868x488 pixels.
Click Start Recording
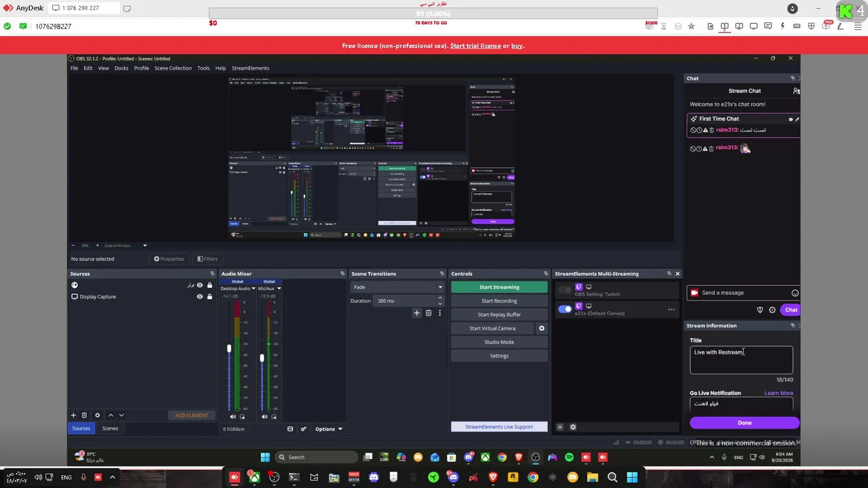click(x=499, y=301)
